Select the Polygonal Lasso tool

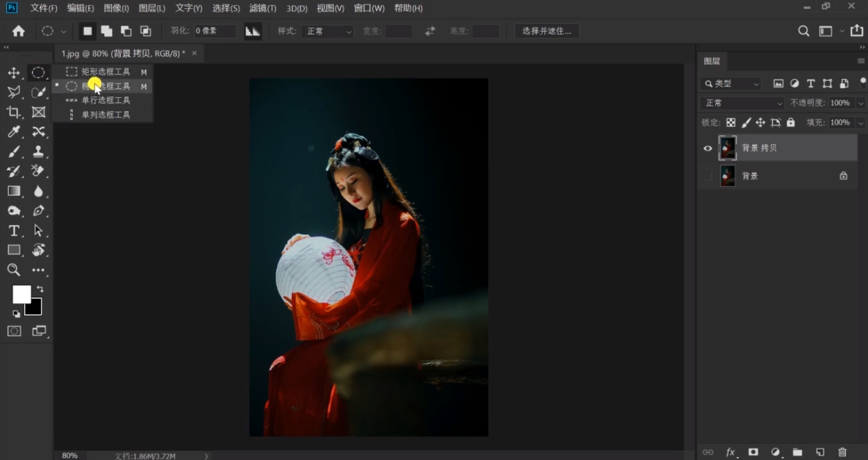pyautogui.click(x=14, y=92)
